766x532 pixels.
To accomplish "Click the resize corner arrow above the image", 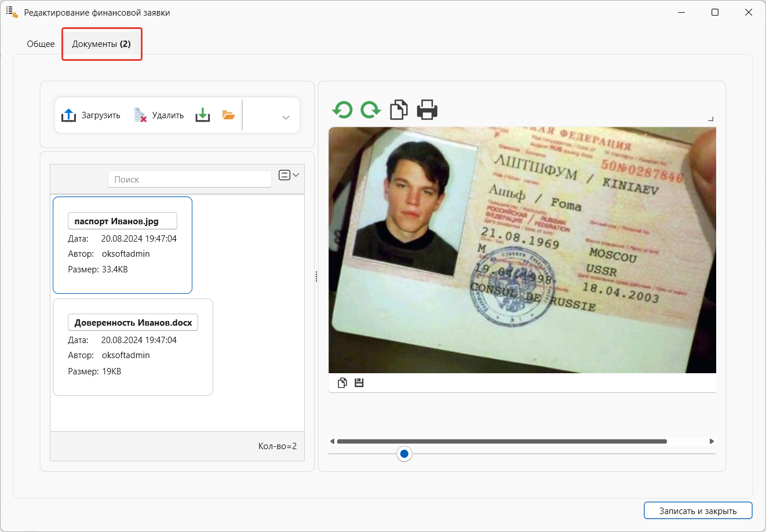I will (x=710, y=118).
